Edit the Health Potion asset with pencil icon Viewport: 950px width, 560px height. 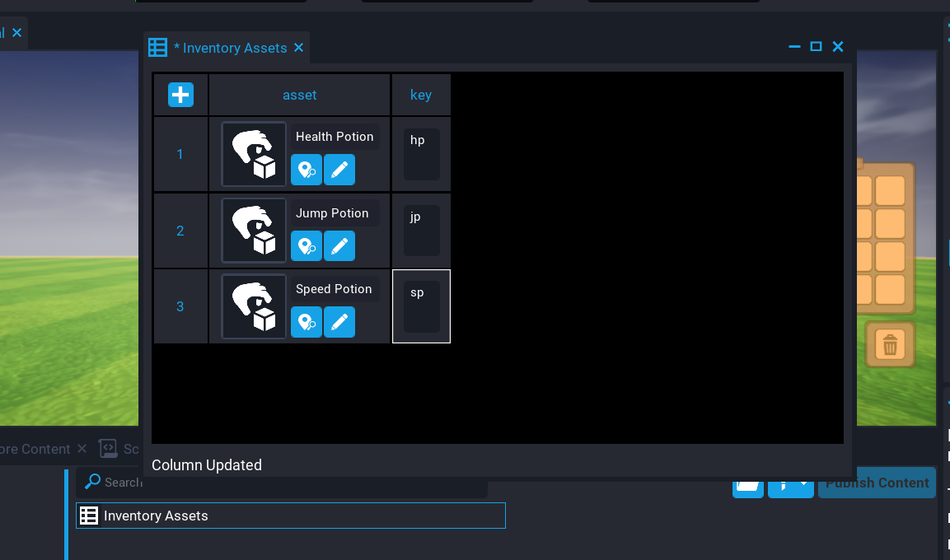pyautogui.click(x=339, y=170)
